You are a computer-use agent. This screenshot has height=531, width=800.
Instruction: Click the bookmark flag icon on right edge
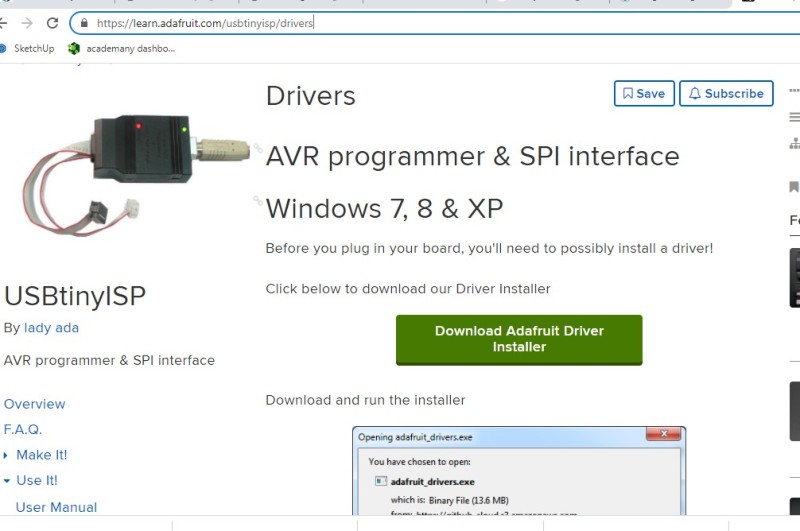coord(794,187)
